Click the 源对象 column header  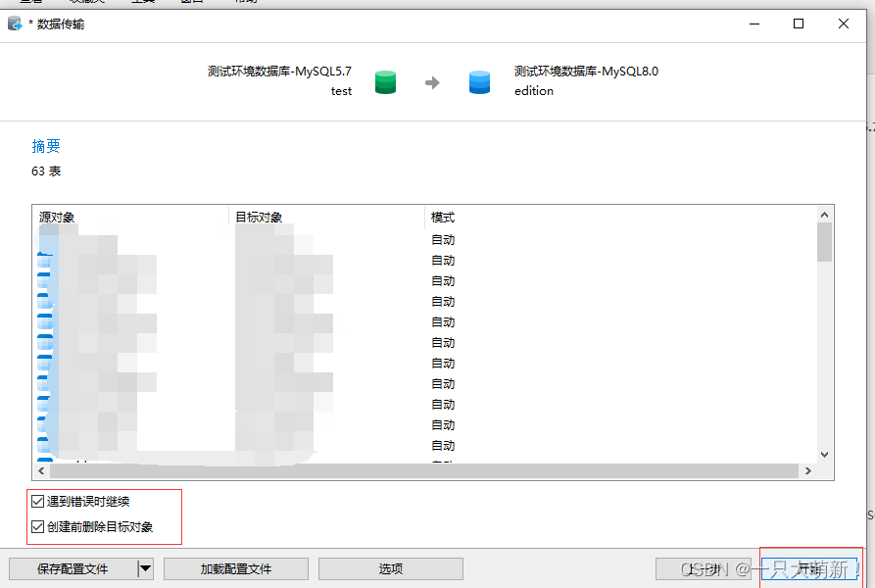(x=56, y=217)
